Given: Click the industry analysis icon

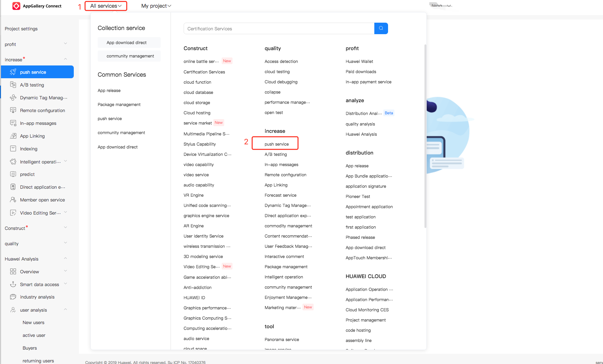Looking at the screenshot, I should [13, 297].
